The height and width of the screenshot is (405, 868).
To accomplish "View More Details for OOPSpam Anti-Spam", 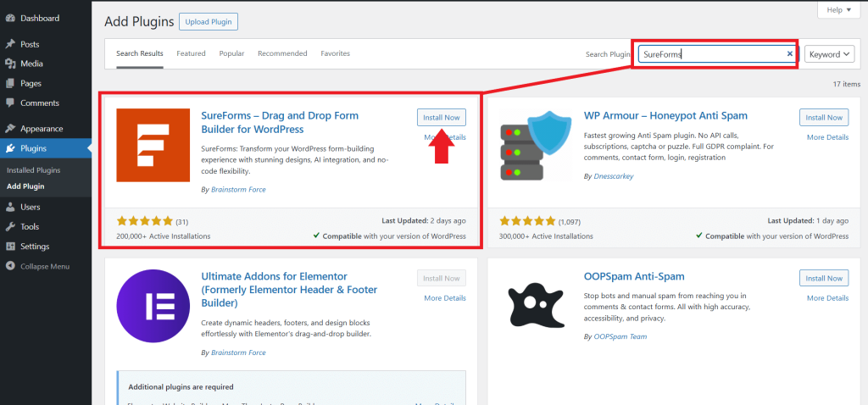I will [x=827, y=298].
